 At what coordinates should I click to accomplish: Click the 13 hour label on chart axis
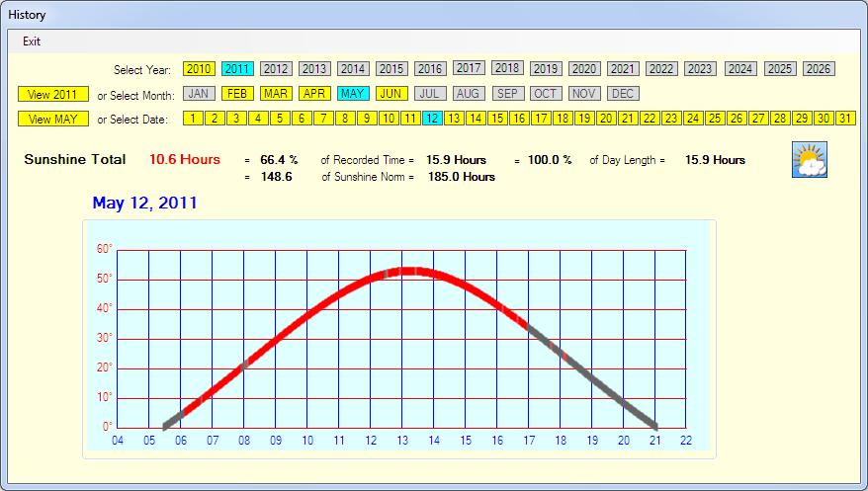402,441
